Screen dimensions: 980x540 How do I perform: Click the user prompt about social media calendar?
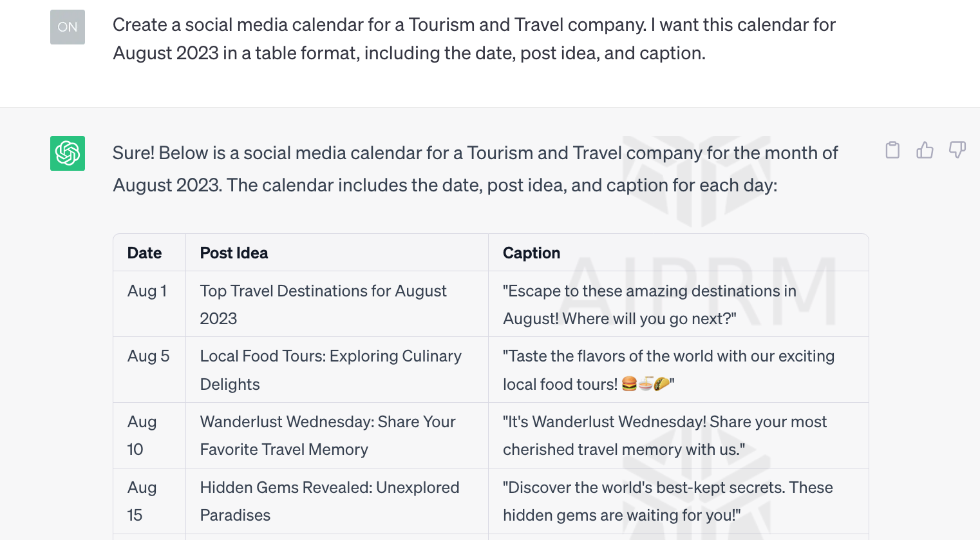[474, 39]
